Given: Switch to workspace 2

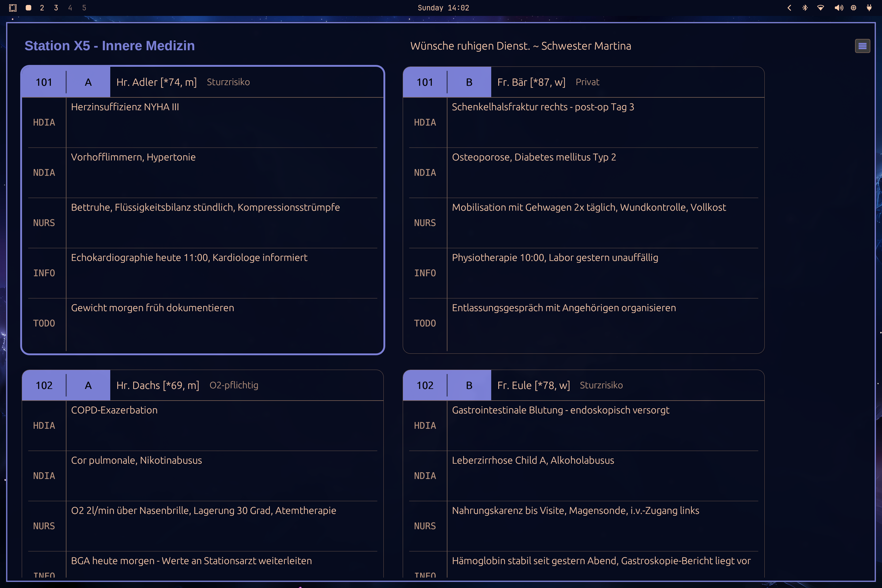Looking at the screenshot, I should coord(42,7).
